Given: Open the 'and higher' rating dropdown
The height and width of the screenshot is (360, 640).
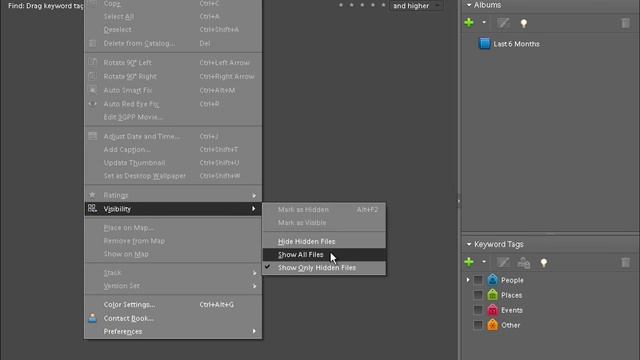Looking at the screenshot, I should [416, 6].
